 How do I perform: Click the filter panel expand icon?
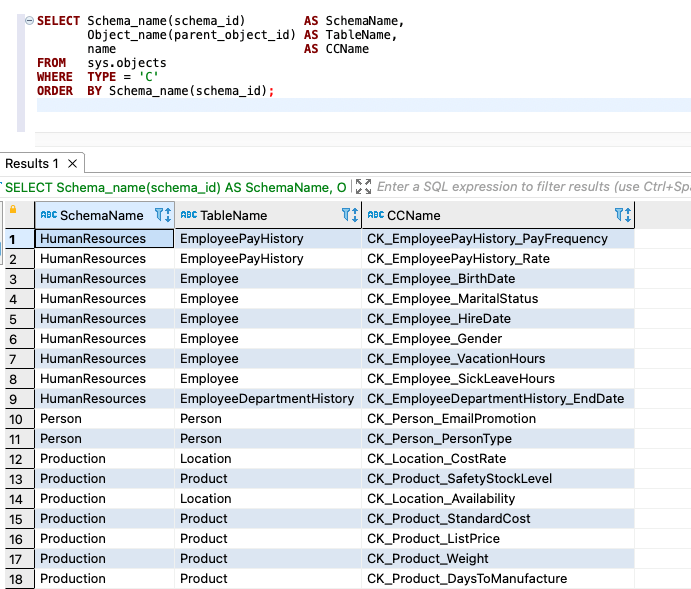(x=363, y=186)
